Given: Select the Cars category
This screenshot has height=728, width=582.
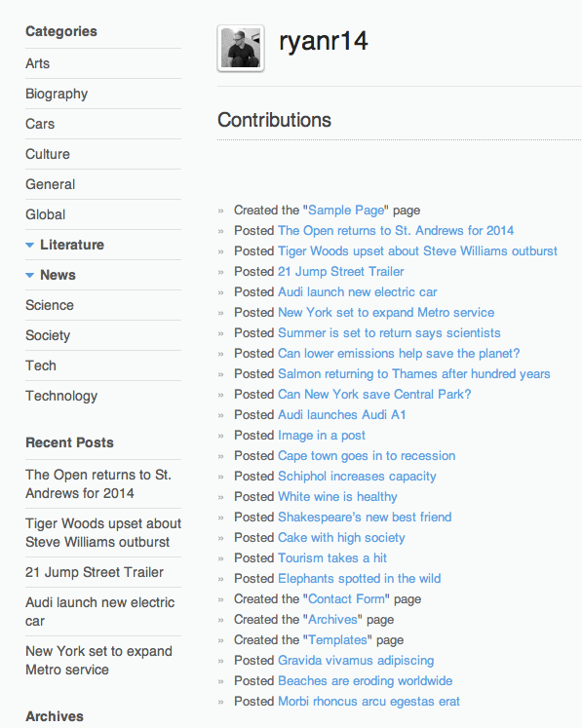Looking at the screenshot, I should pos(40,124).
